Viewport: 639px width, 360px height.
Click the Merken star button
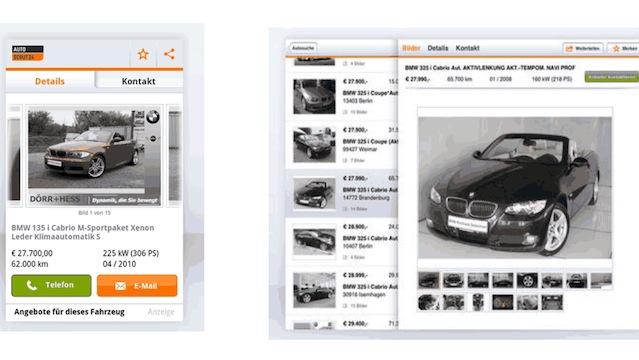coord(624,48)
